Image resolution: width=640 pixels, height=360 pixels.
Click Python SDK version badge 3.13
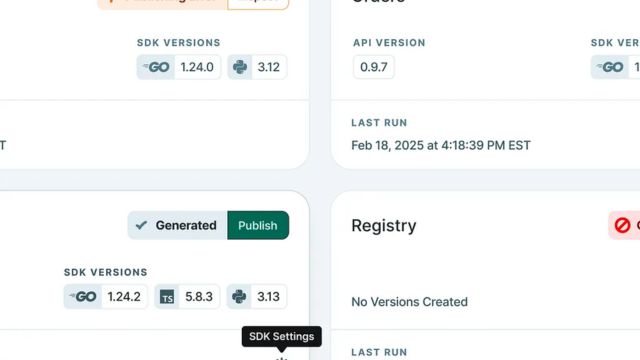[257, 296]
